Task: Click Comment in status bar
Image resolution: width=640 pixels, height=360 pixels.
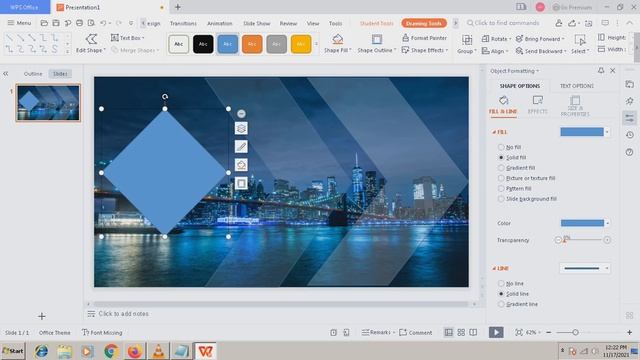Action: pyautogui.click(x=416, y=332)
